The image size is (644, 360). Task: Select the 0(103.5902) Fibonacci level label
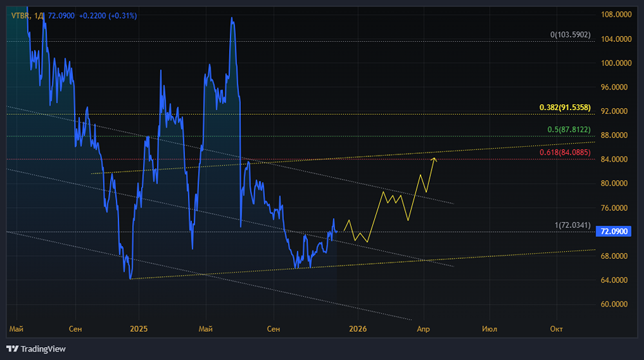[x=570, y=35]
